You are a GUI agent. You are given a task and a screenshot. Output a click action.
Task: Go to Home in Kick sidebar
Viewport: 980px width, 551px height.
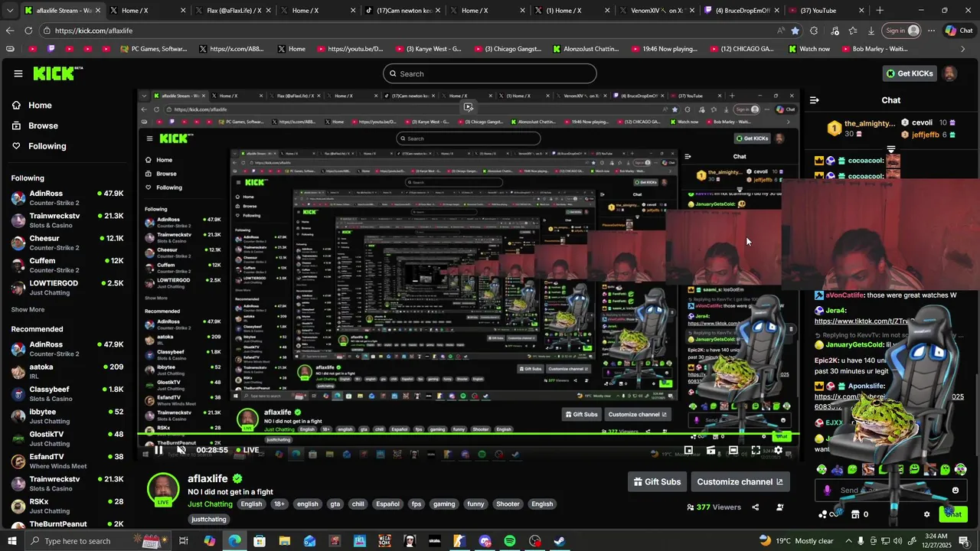(x=33, y=106)
